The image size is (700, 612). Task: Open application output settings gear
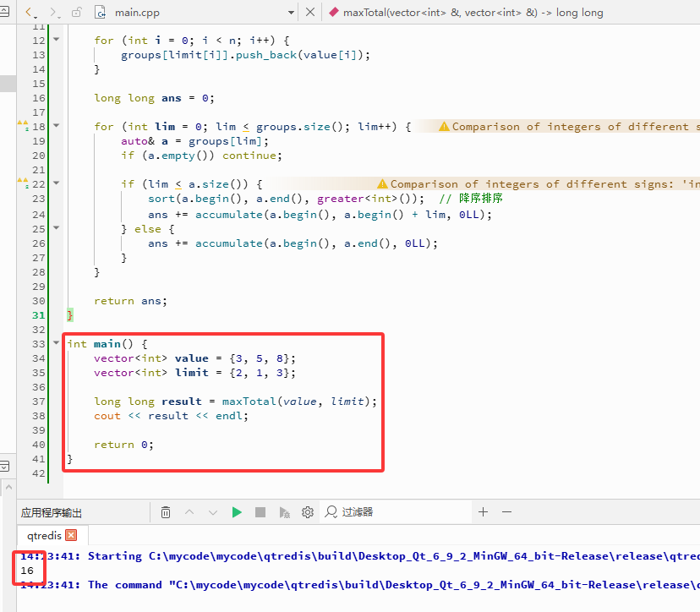[308, 512]
